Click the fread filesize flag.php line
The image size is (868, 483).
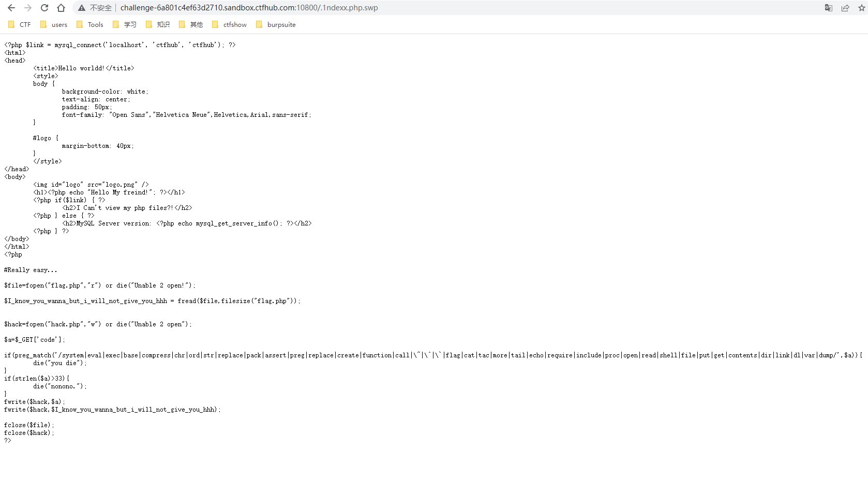(x=152, y=301)
